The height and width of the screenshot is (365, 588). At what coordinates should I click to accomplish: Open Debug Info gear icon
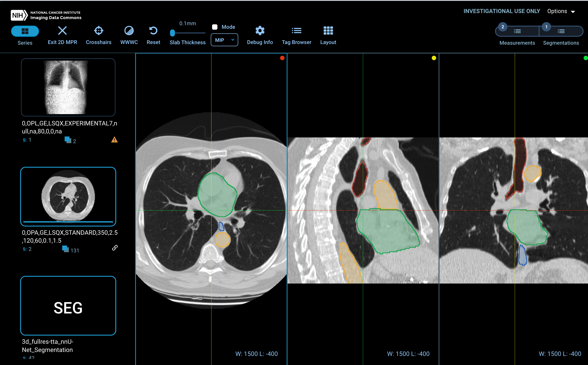point(260,31)
